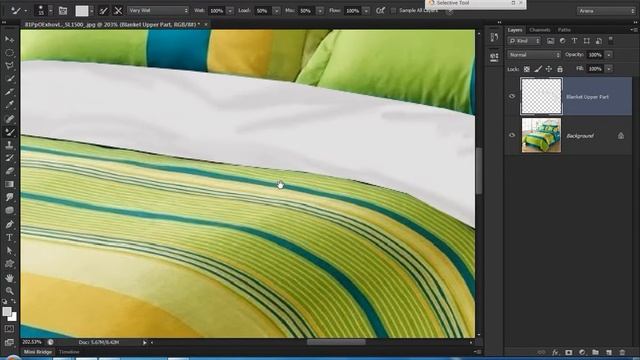Select the Move tool

pos(9,39)
